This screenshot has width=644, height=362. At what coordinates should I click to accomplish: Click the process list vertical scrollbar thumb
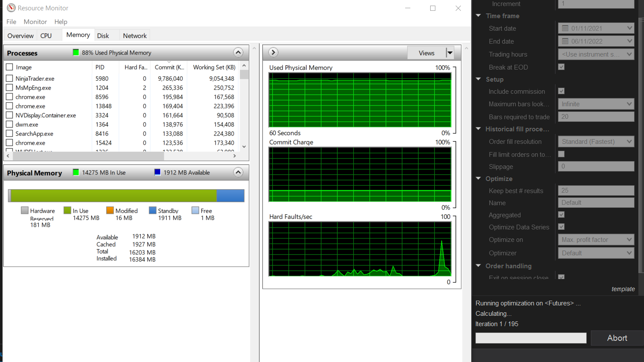coord(244,74)
